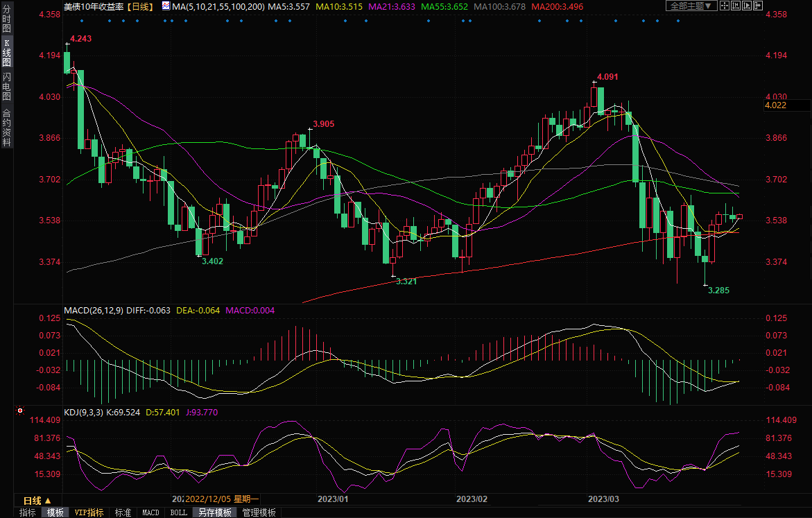Click the 3.285 low price marker
812x518 pixels.
pos(718,291)
